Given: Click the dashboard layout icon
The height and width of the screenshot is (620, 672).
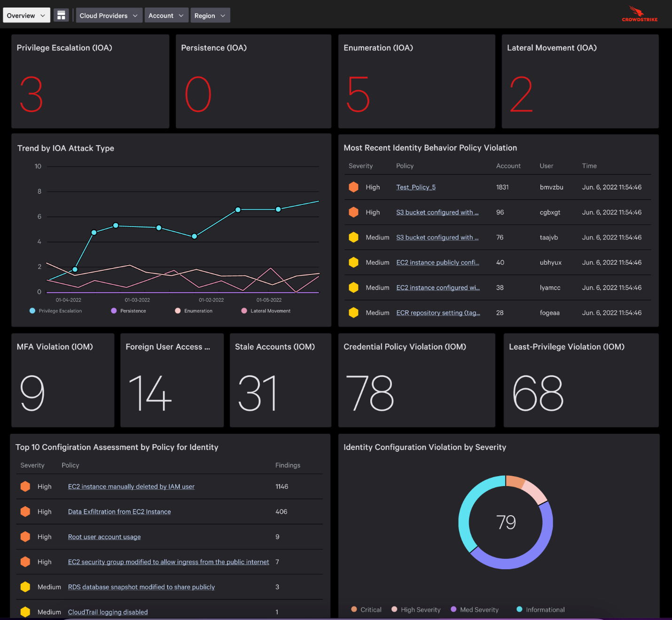Looking at the screenshot, I should 61,16.
